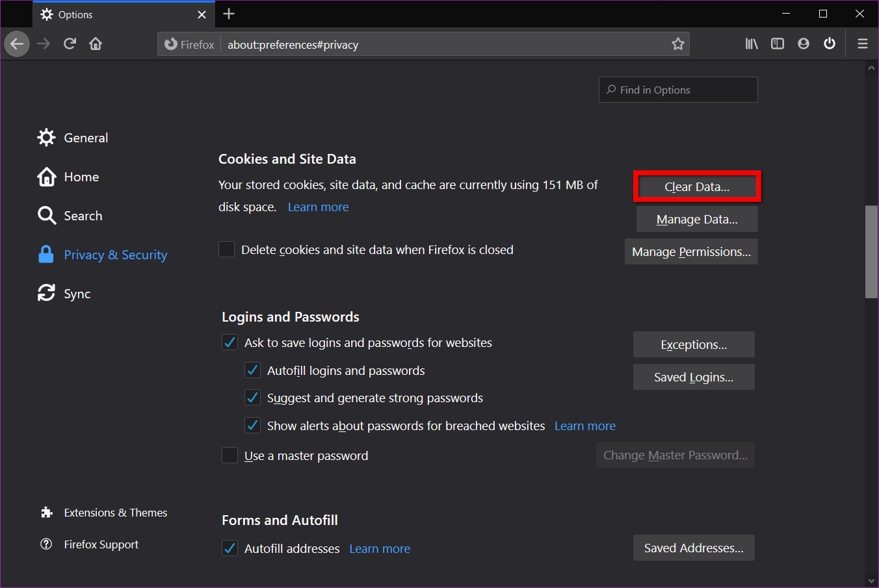Open the Firefox home page icon
879x588 pixels.
(x=96, y=44)
